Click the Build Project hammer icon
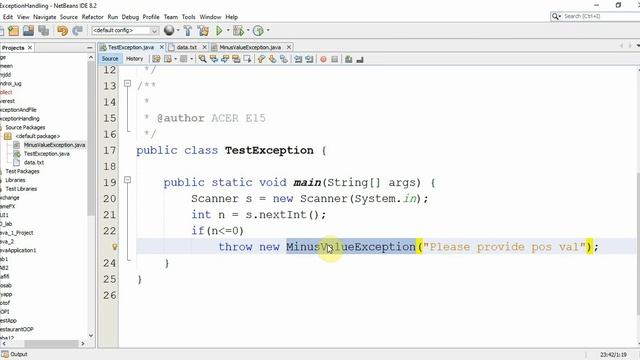 tap(188, 31)
